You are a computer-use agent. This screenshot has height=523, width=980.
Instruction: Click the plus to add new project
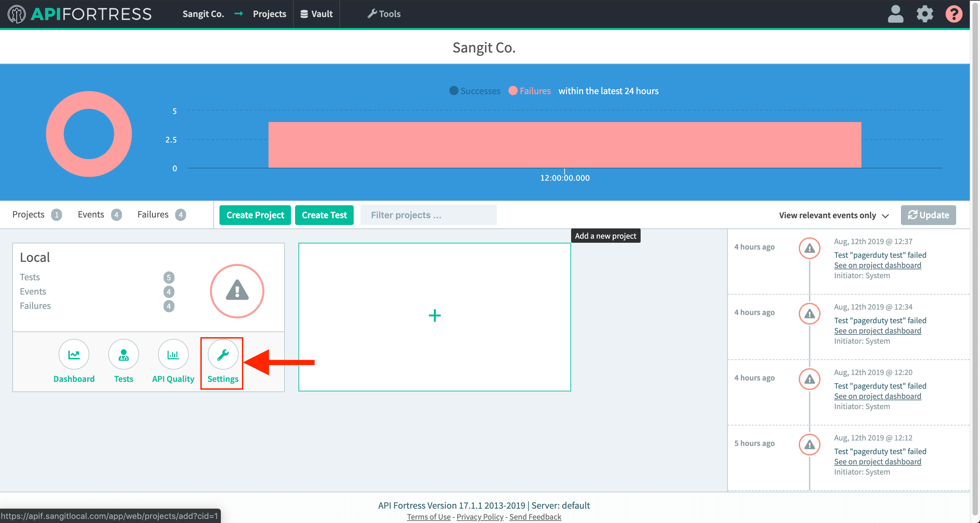coord(434,316)
